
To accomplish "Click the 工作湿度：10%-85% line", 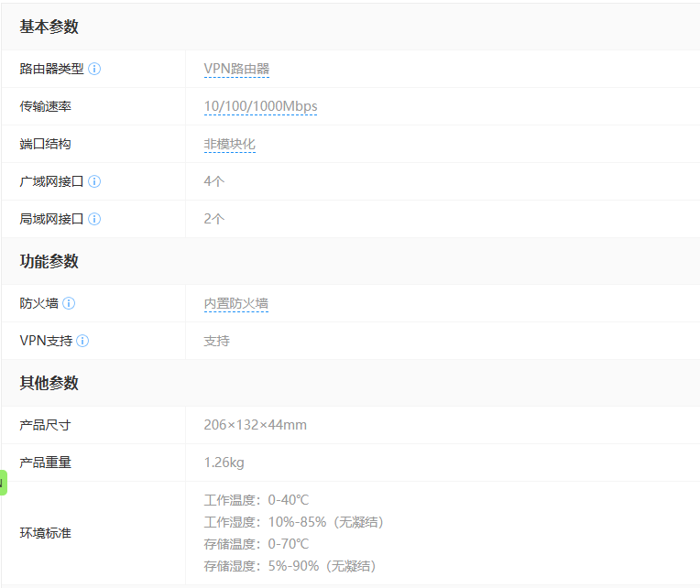I will 295,522.
